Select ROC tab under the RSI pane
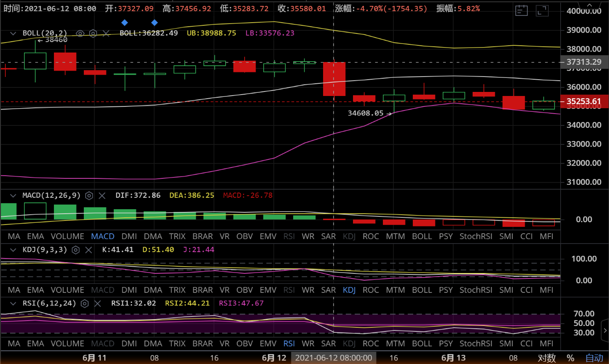 click(371, 344)
